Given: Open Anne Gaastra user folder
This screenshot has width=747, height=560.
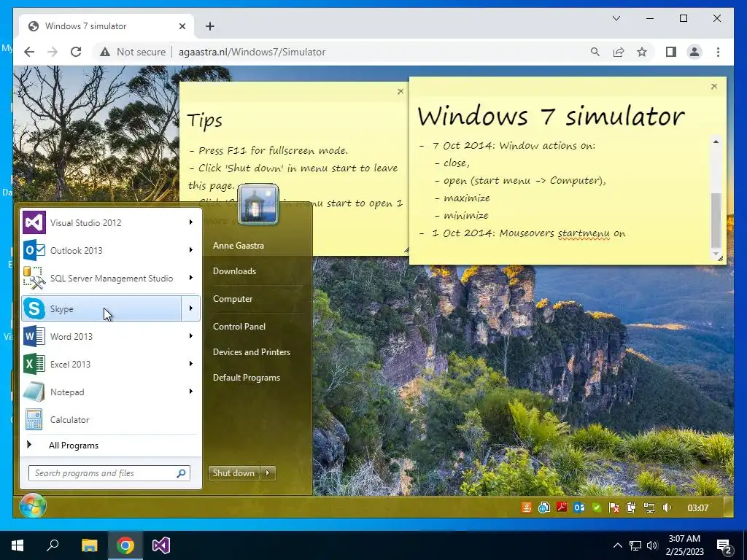Looking at the screenshot, I should (239, 246).
